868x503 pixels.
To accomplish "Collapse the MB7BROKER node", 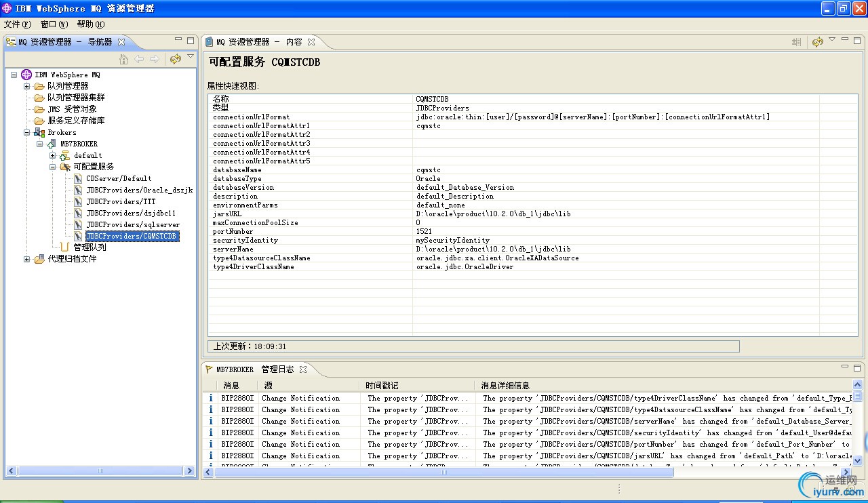I will point(39,144).
